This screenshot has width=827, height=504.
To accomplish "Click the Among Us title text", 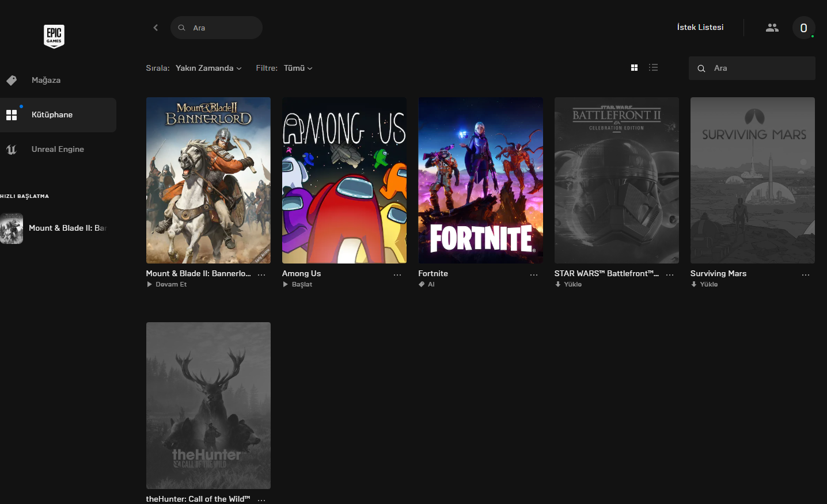I will pyautogui.click(x=302, y=273).
